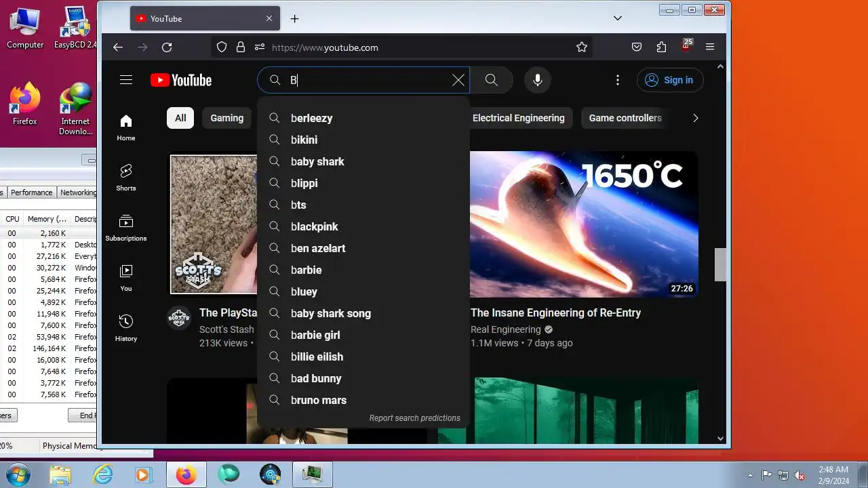This screenshot has height=488, width=868.
Task: Choose suggestion 'blippi'
Action: click(363, 183)
